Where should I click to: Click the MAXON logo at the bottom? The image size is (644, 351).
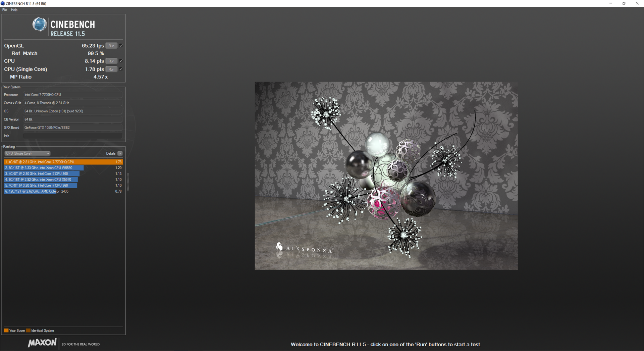coord(42,343)
